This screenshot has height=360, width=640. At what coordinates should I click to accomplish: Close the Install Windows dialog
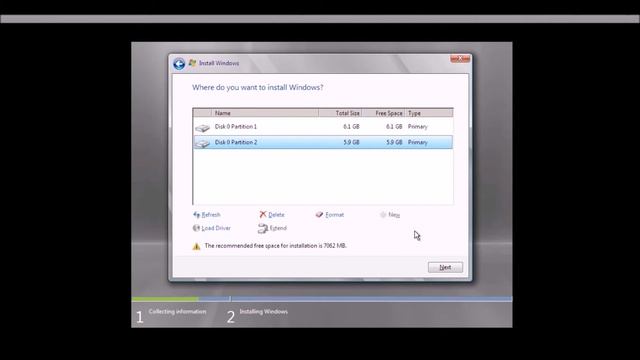click(x=460, y=59)
